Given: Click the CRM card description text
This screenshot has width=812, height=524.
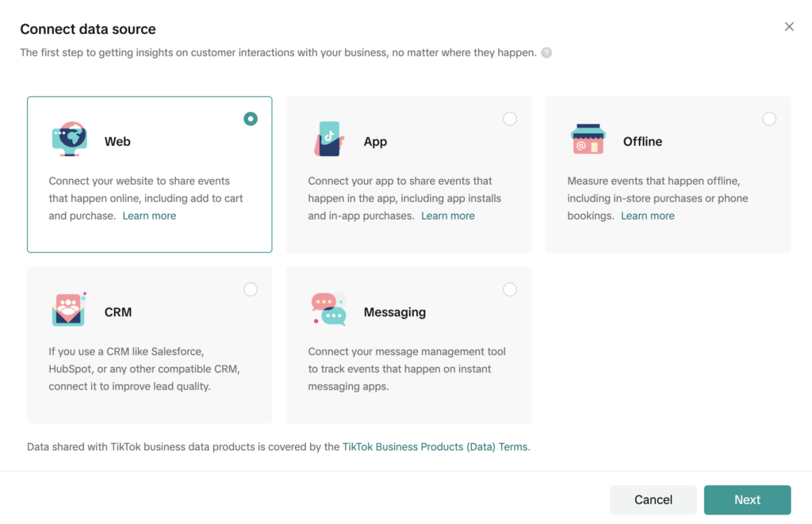Looking at the screenshot, I should pos(144,369).
